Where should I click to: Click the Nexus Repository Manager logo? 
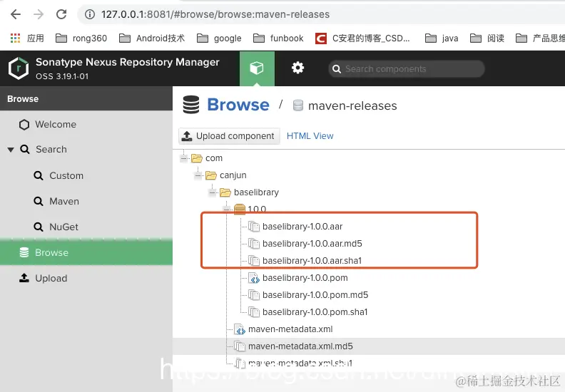[19, 68]
